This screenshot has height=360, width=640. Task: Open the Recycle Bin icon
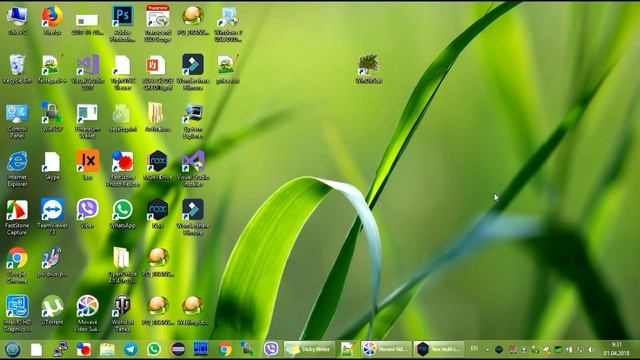tap(17, 69)
